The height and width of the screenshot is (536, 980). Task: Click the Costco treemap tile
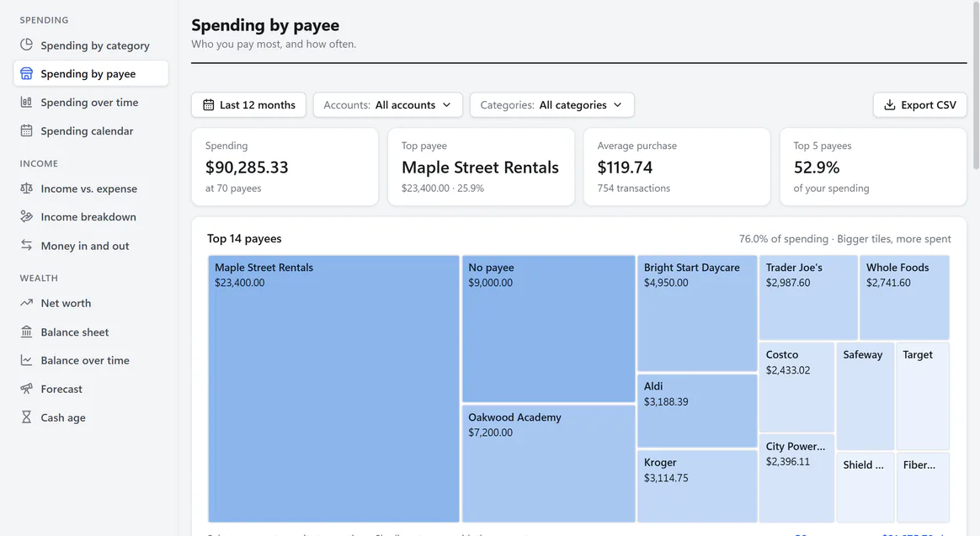point(796,387)
